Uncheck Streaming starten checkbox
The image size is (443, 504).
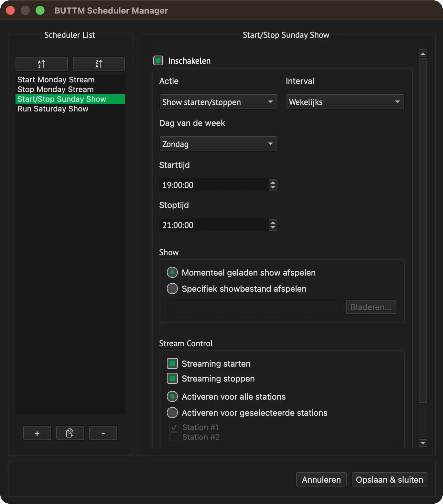(x=172, y=363)
